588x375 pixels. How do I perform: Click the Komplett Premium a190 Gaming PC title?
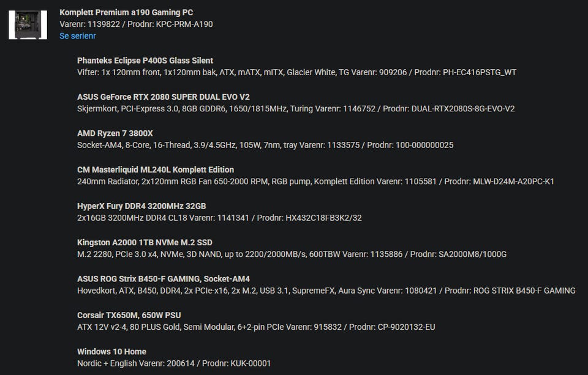pyautogui.click(x=126, y=12)
